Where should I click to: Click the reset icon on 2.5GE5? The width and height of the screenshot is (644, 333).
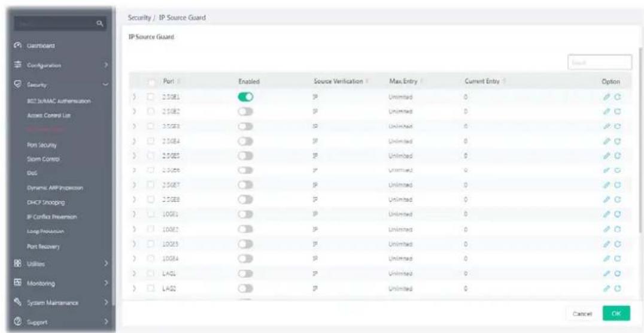click(x=617, y=156)
